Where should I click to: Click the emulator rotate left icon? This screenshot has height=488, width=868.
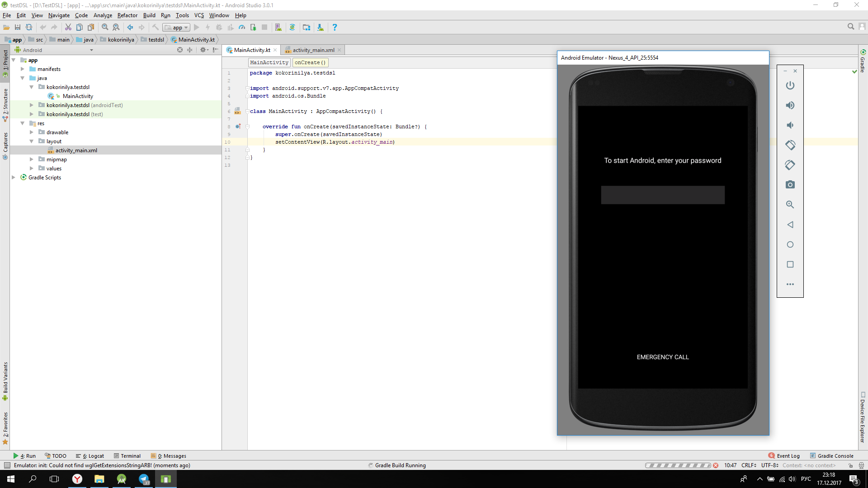[x=790, y=145]
